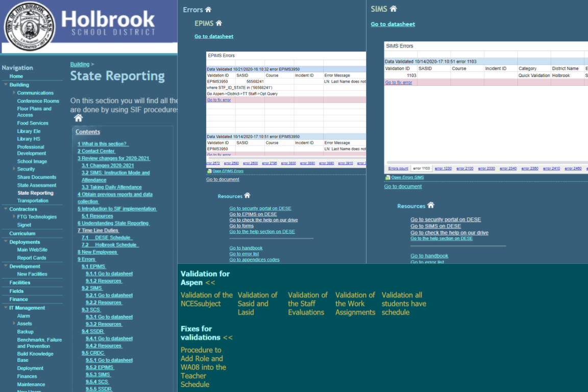Click the home icon beside EPIMS Resources heading
The height and width of the screenshot is (392, 588).
(x=247, y=195)
